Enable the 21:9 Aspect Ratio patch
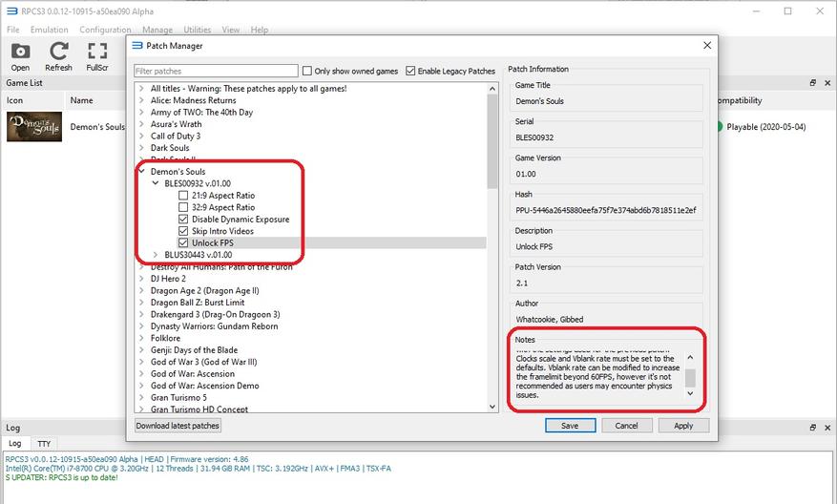This screenshot has width=837, height=504. 183,196
